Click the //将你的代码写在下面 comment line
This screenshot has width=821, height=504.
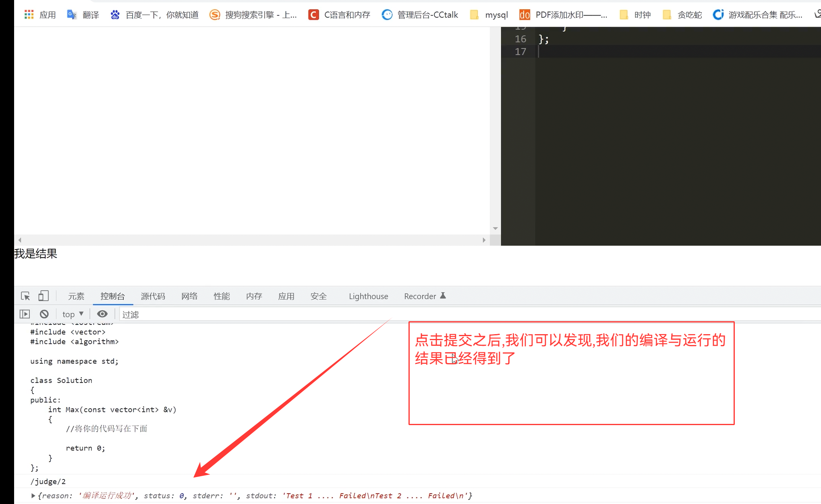point(107,429)
